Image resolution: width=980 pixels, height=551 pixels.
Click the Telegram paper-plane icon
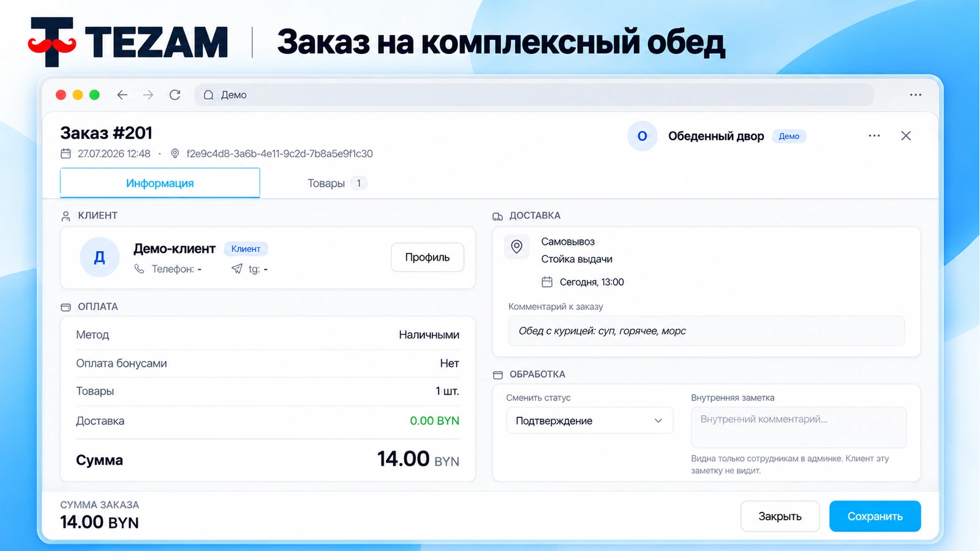coord(237,269)
